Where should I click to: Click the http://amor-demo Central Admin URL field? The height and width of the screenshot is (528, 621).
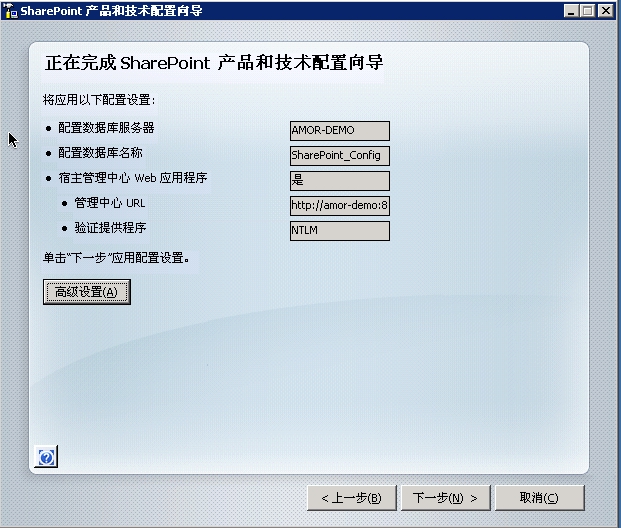tap(340, 206)
